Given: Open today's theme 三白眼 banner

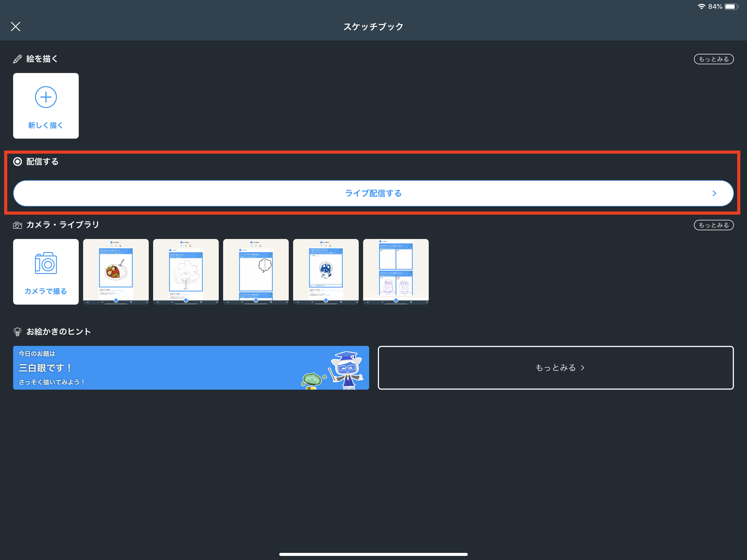Looking at the screenshot, I should [x=191, y=367].
